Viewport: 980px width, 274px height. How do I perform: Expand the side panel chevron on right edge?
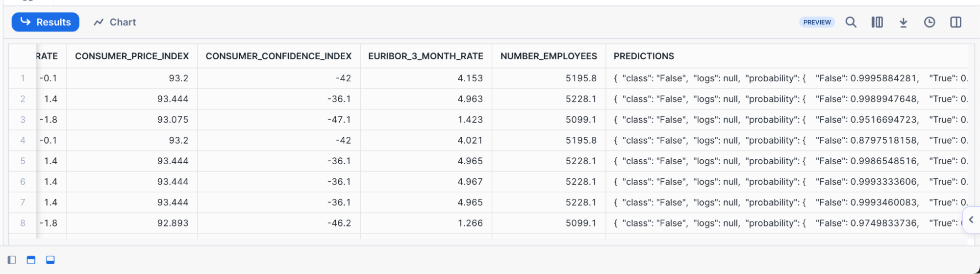click(971, 220)
